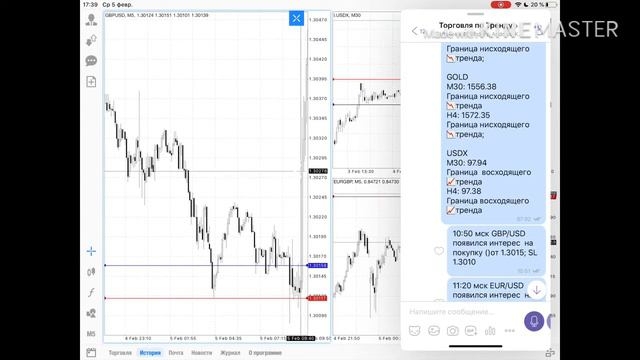Open the Почта tab

coord(176,353)
